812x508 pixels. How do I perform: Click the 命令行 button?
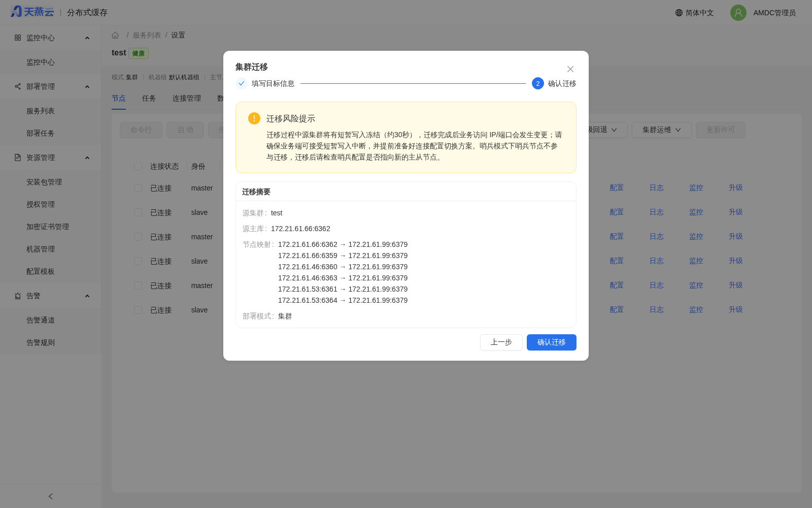[141, 130]
